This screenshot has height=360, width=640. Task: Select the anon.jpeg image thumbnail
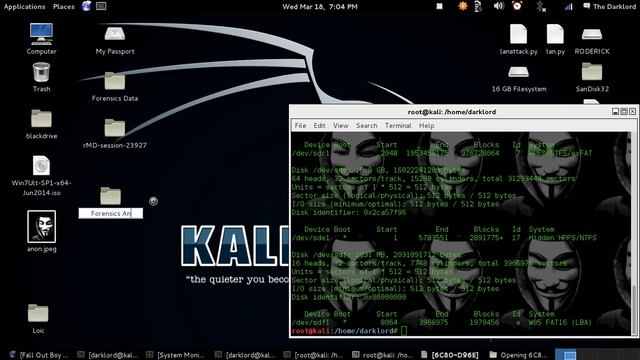point(42,227)
